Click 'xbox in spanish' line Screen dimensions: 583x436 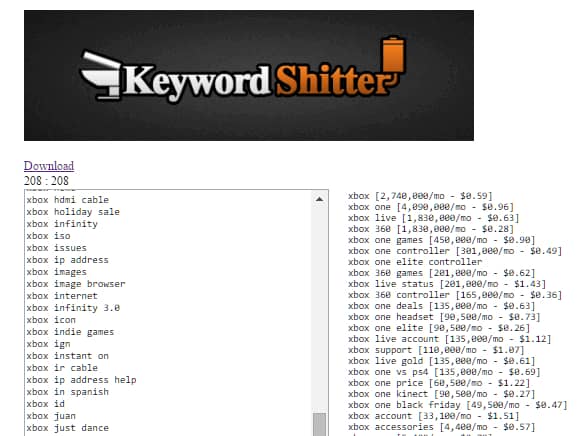[x=68, y=392]
